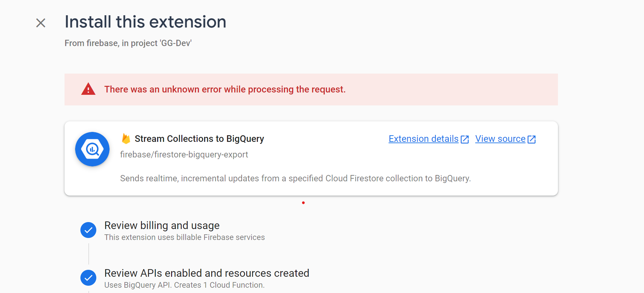Click the red warning triangle icon
This screenshot has width=644, height=293.
click(x=88, y=89)
